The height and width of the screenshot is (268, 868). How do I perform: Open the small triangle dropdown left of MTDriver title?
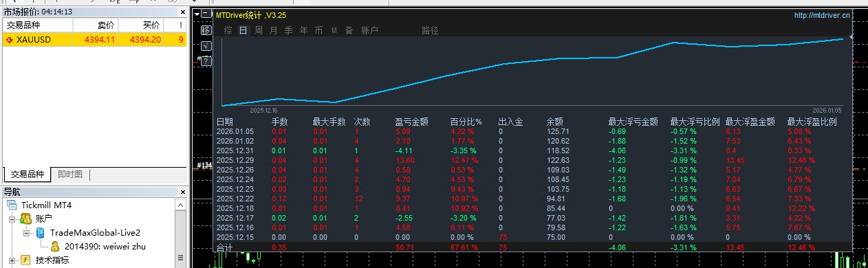(197, 14)
